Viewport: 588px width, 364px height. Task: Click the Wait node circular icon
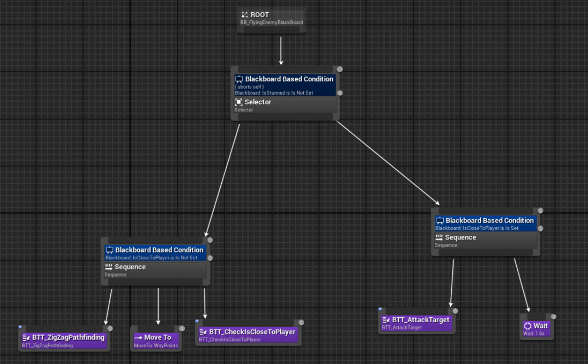(527, 326)
